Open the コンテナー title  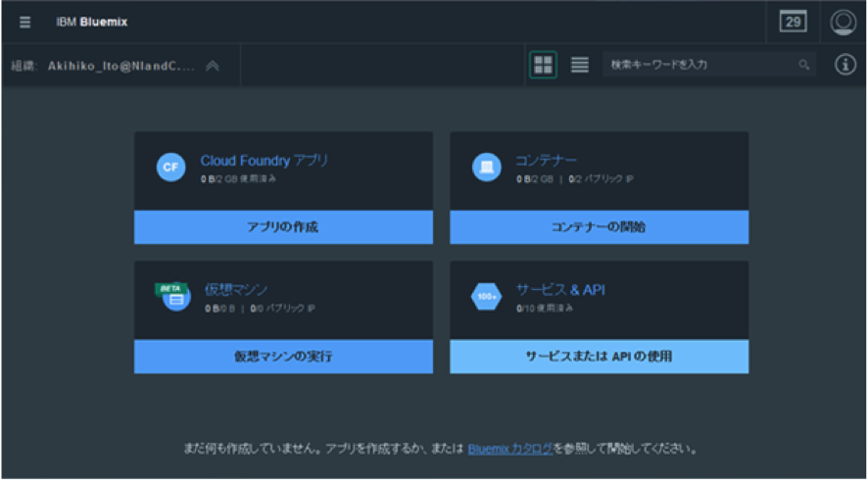(x=547, y=161)
